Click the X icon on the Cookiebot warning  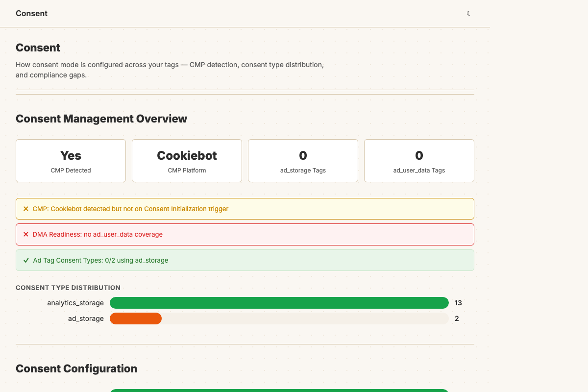[26, 209]
